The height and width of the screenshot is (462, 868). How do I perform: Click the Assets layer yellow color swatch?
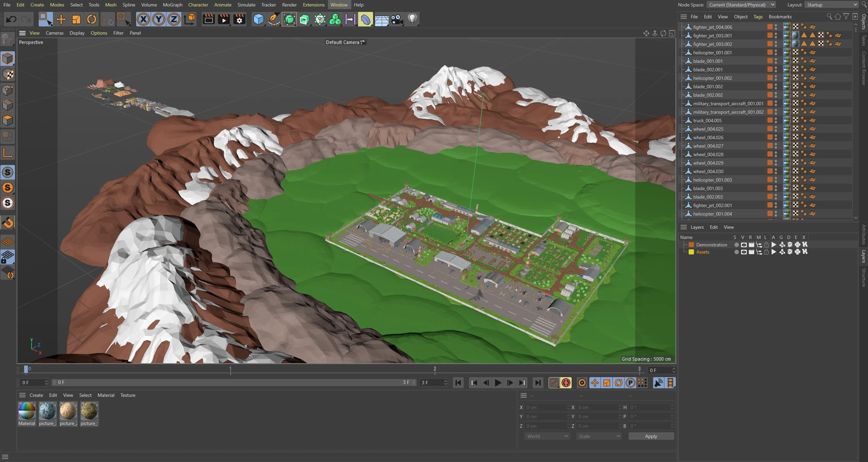(x=691, y=252)
